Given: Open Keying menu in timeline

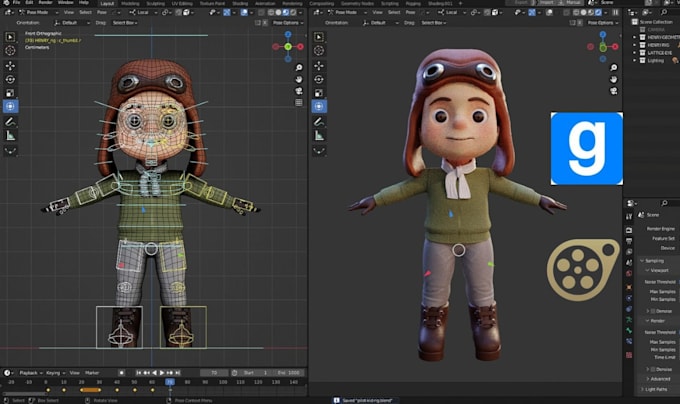Looking at the screenshot, I should coord(55,373).
